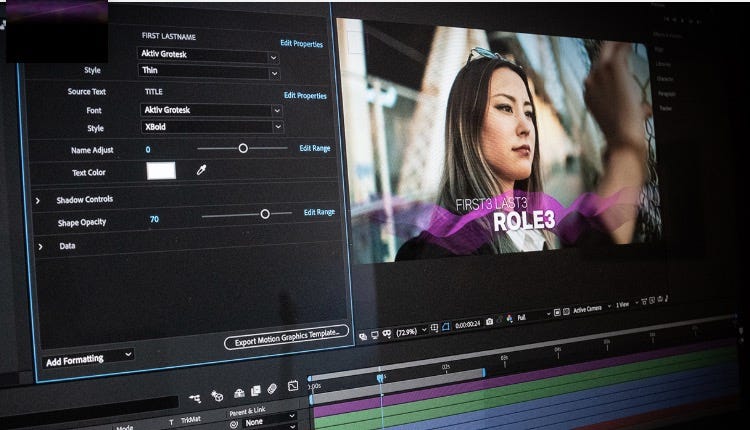Viewport: 750px width, 430px height.
Task: Open the Source Text font dropdown
Action: tap(211, 110)
